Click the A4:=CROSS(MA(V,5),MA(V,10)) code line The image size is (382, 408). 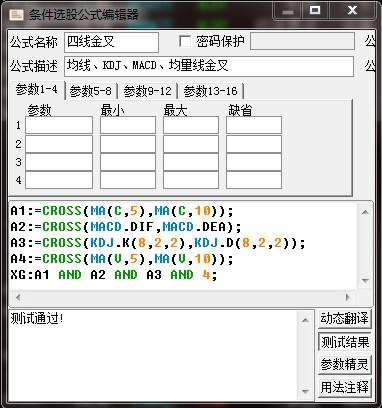coord(122,259)
